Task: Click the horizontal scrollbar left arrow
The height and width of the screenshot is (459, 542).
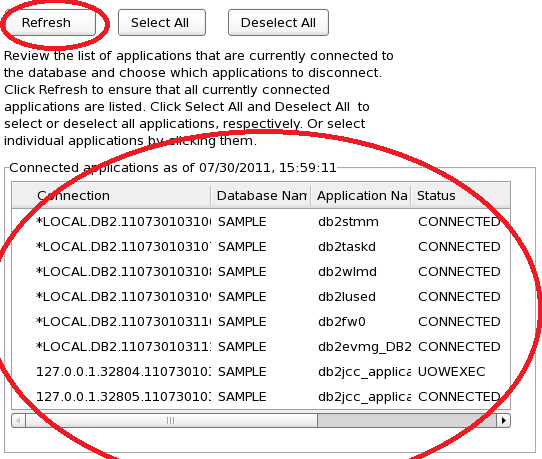Action: (x=19, y=420)
